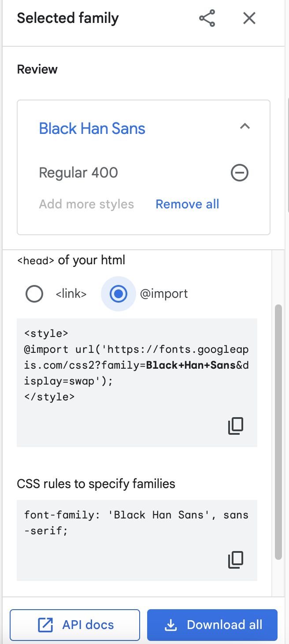This screenshot has width=289, height=644.
Task: Click the 'Selected family' title
Action: coord(68,19)
